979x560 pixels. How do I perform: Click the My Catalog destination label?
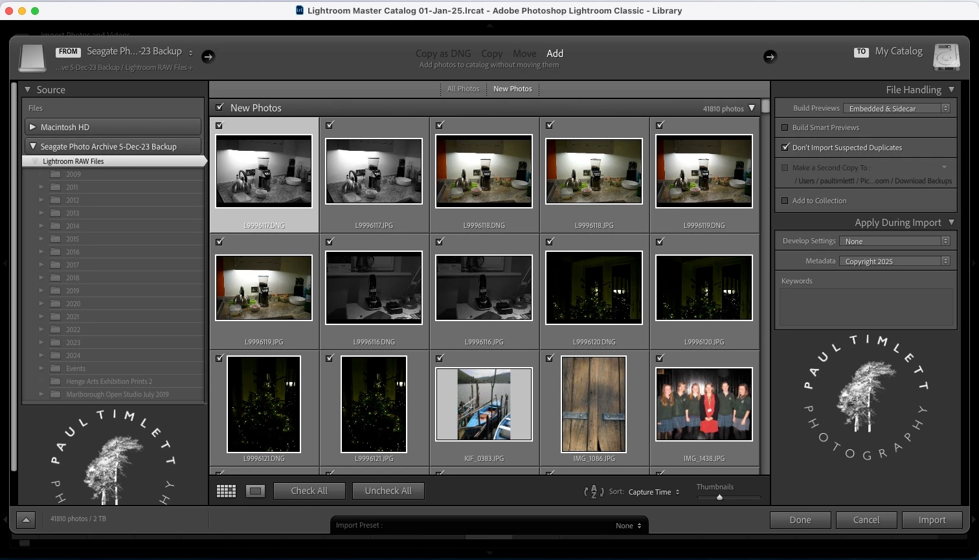899,51
